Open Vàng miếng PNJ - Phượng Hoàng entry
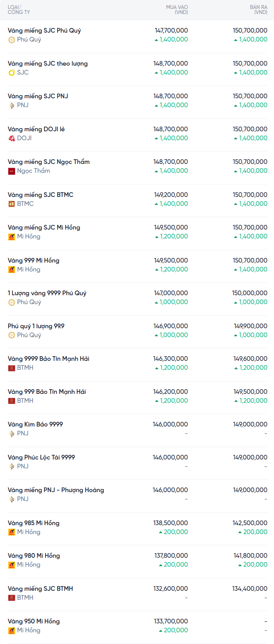 56,490
